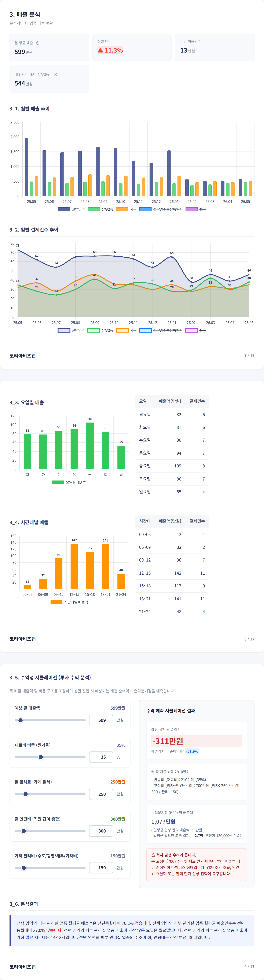Toggle 시간대별 매출액 legend item
264x980 pixels.
(69, 602)
